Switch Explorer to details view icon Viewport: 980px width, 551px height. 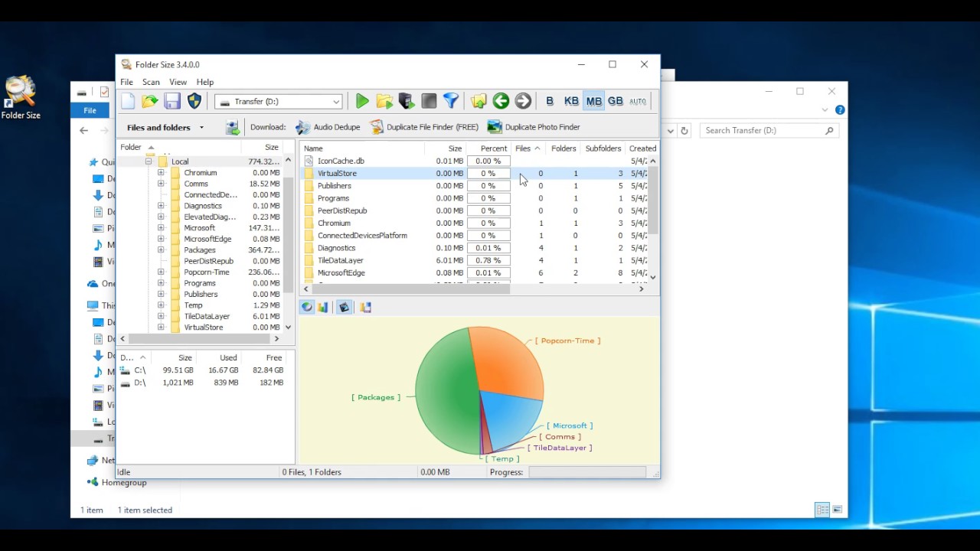822,510
